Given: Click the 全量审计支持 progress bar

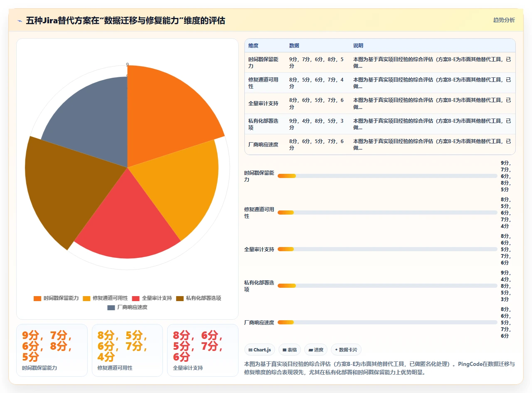Looking at the screenshot, I should pyautogui.click(x=387, y=249).
